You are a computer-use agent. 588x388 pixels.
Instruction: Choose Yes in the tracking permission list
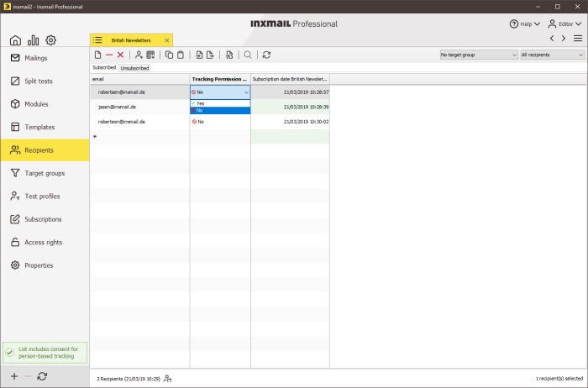(x=220, y=103)
